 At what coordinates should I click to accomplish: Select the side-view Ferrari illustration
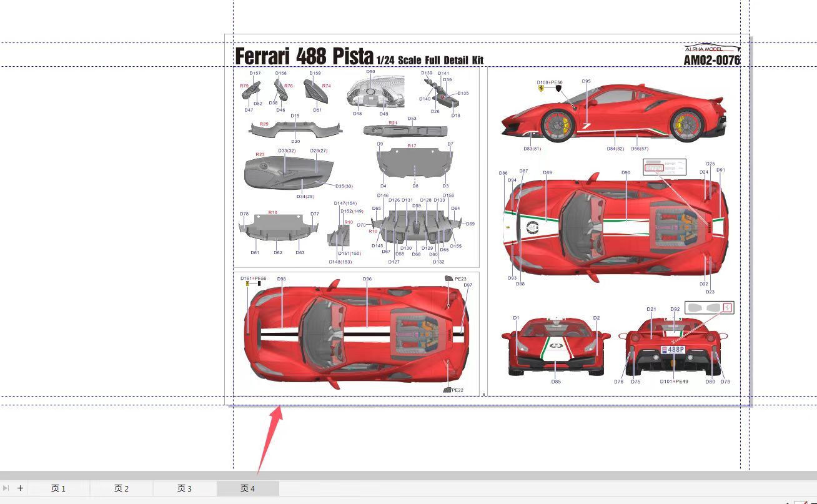click(614, 114)
